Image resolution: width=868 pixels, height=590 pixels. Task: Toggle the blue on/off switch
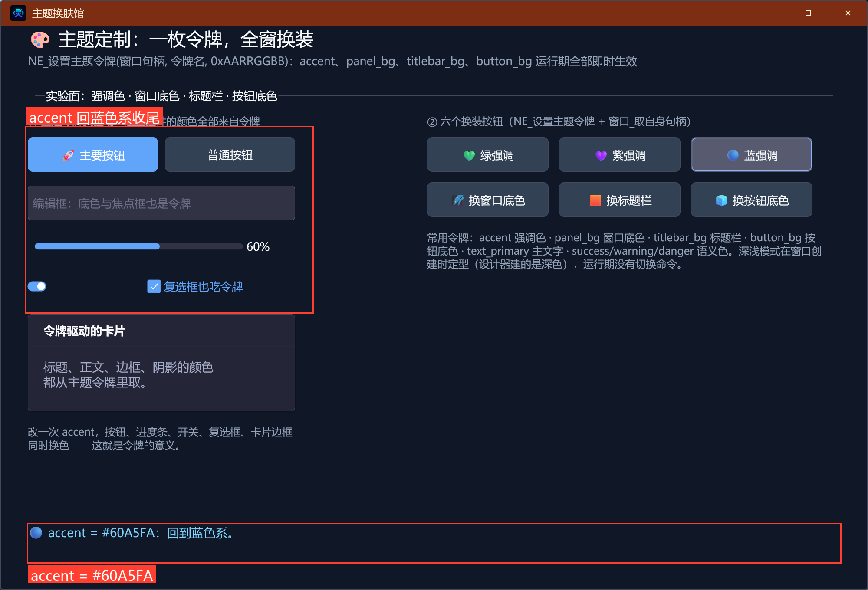37,286
